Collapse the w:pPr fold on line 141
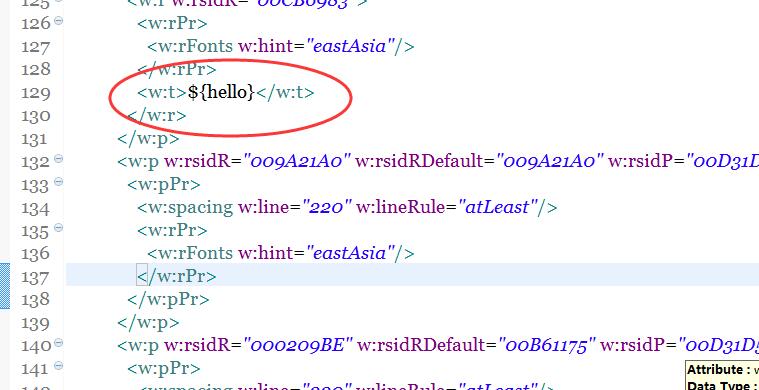 coord(59,366)
